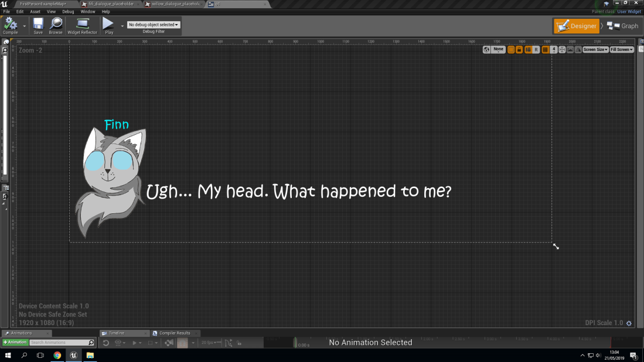This screenshot has height=362, width=644.
Task: Expand the Fill Screen dropdown
Action: click(622, 50)
